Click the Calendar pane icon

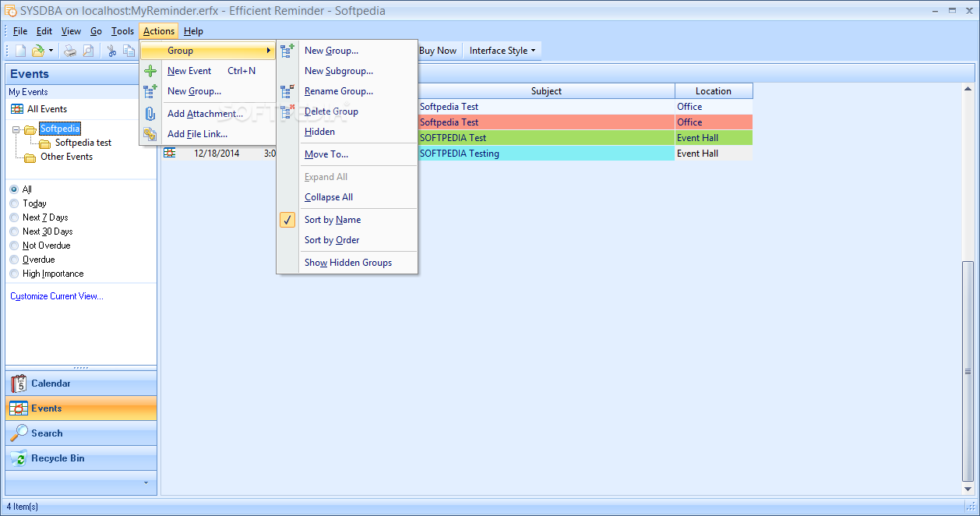(x=19, y=383)
